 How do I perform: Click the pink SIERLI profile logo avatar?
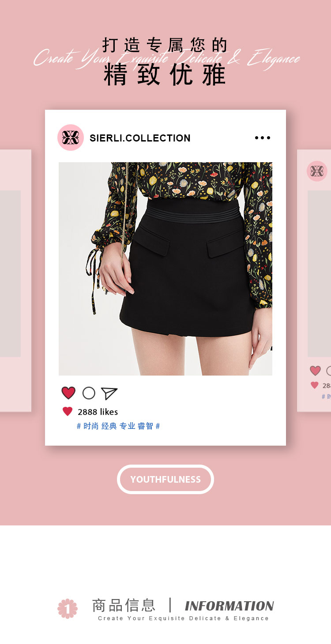[71, 138]
